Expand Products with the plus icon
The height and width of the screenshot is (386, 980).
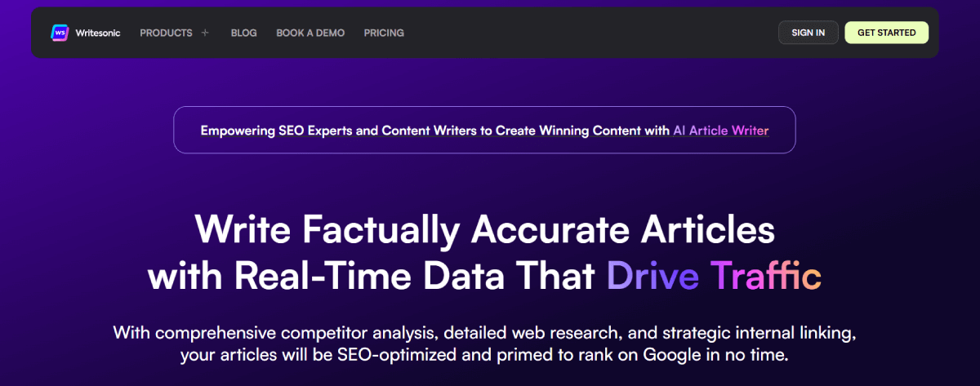tap(205, 33)
